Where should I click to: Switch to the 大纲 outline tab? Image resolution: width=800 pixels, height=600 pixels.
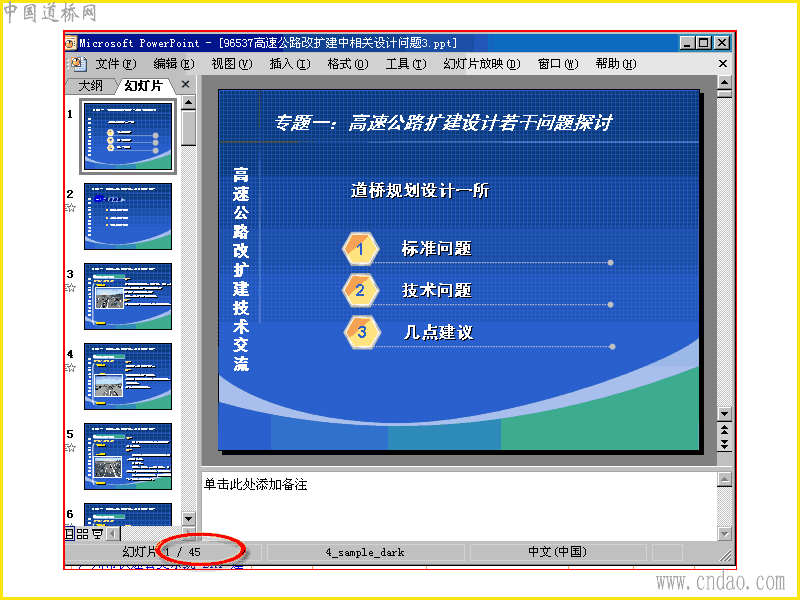(x=90, y=86)
